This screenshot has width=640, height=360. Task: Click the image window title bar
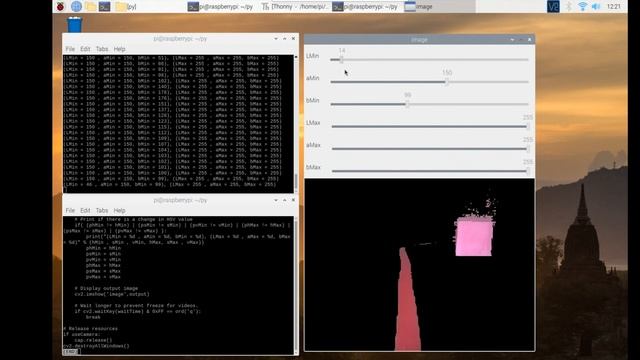pos(419,40)
